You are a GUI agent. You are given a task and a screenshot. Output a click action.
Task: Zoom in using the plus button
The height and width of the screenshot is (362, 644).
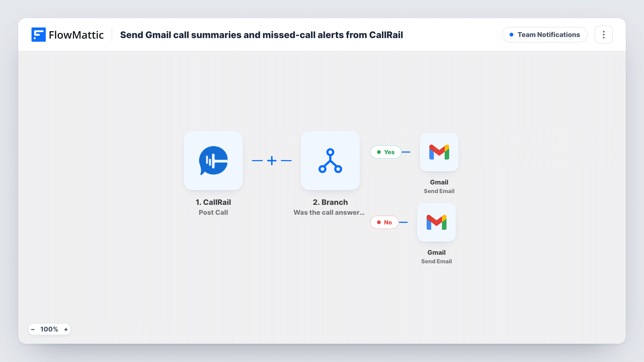[66, 329]
